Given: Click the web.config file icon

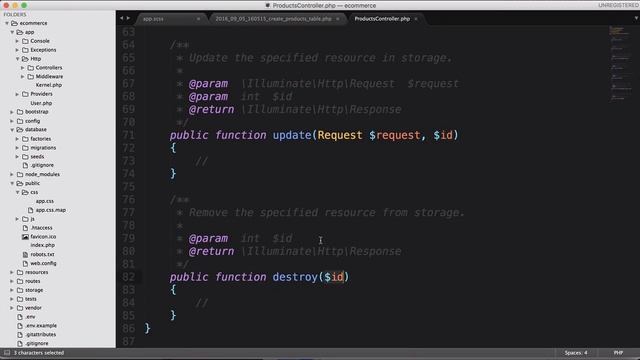Looking at the screenshot, I should [x=25, y=263].
